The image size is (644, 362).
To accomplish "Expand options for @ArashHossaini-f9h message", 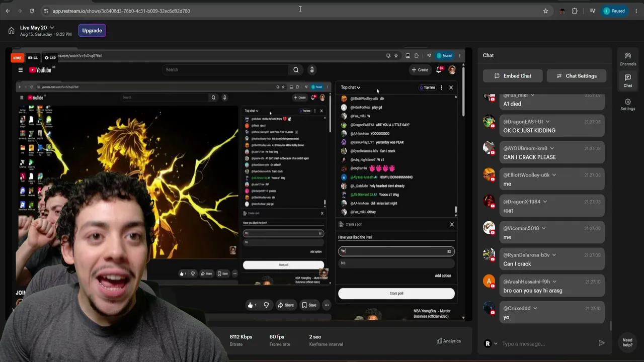I will coord(554,282).
